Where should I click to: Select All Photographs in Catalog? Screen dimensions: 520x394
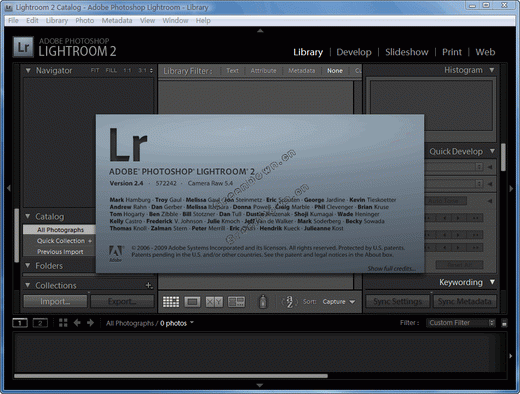click(59, 230)
